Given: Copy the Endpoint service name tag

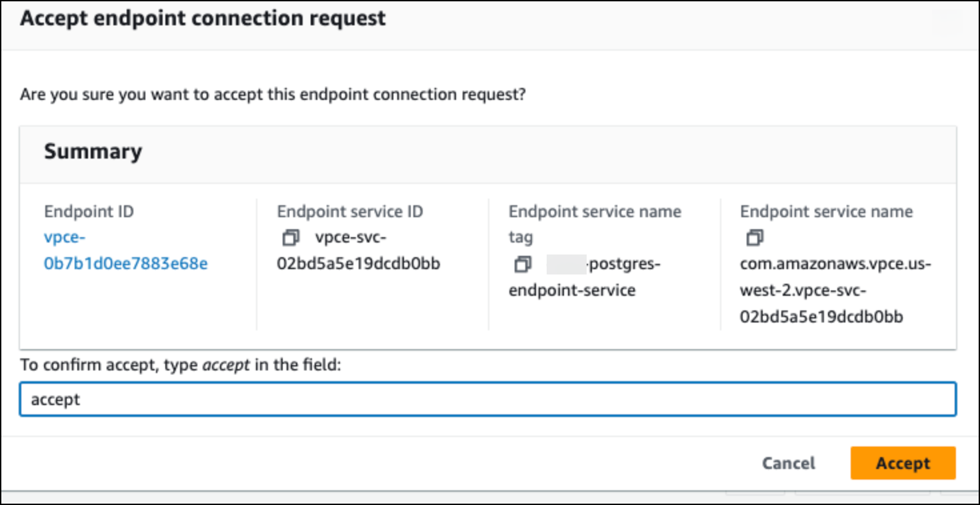Looking at the screenshot, I should coord(522,264).
